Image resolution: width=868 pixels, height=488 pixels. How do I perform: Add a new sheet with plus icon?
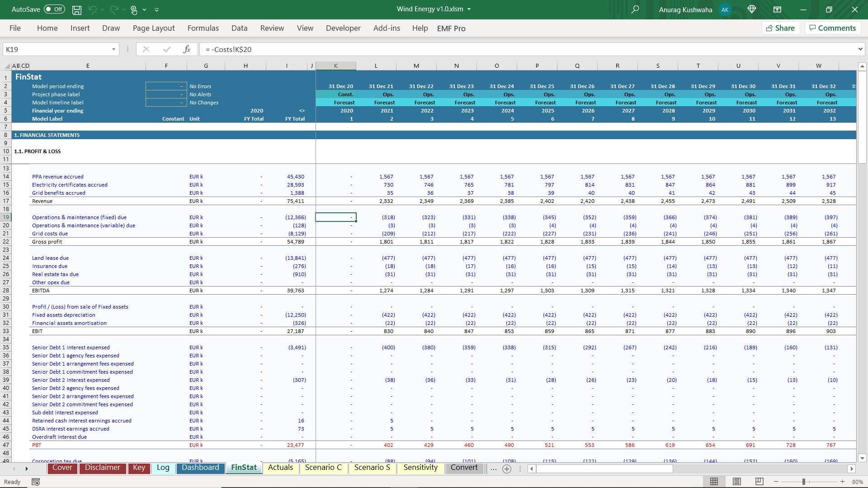click(x=507, y=469)
